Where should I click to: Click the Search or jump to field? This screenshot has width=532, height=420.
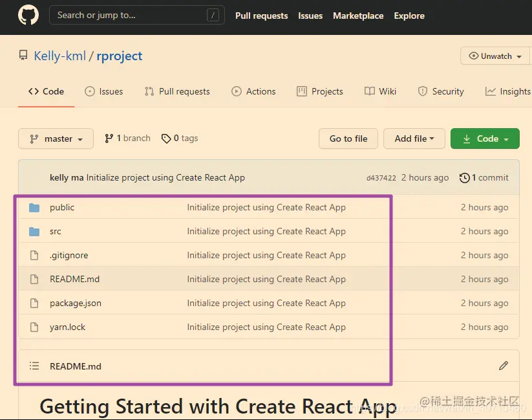tap(137, 15)
